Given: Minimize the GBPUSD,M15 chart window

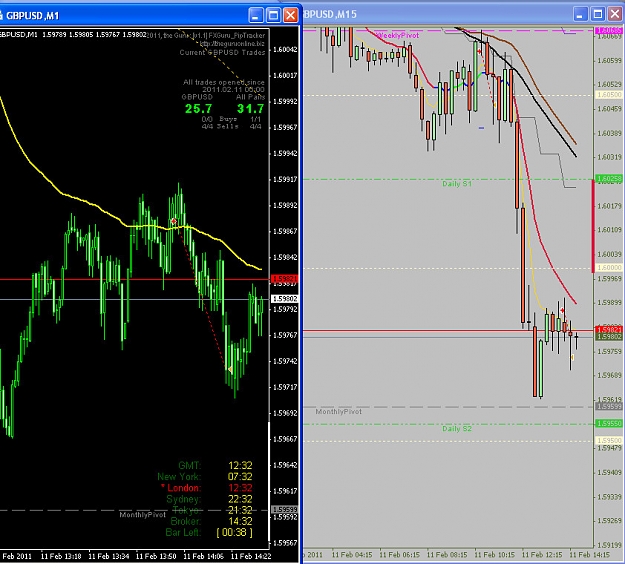Looking at the screenshot, I should [x=580, y=14].
